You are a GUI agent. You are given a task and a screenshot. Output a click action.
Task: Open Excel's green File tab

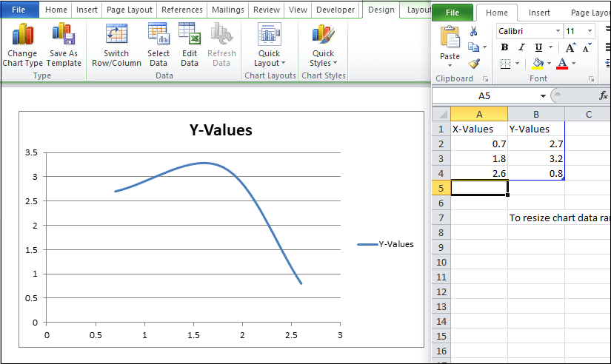click(453, 13)
